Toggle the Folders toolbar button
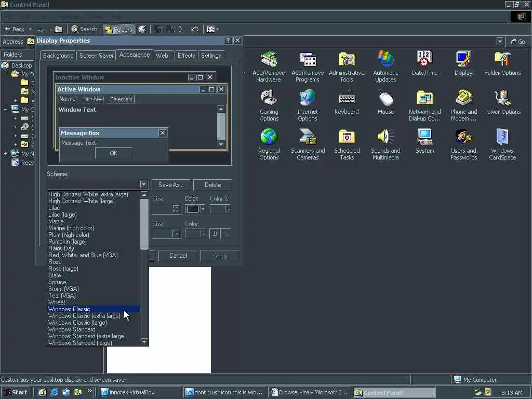The width and height of the screenshot is (532, 399). 118,29
